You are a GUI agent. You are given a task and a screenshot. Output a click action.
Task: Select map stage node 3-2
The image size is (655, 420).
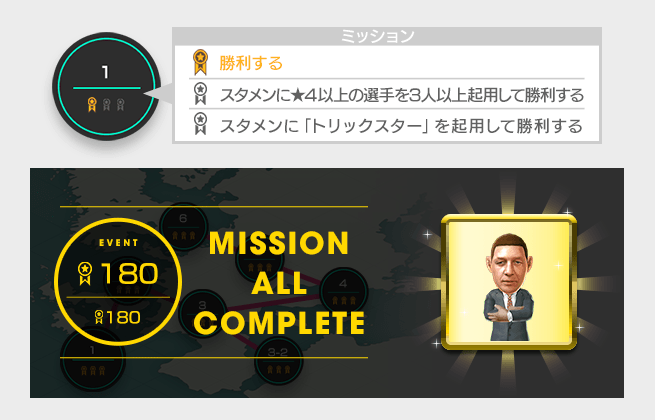[278, 361]
